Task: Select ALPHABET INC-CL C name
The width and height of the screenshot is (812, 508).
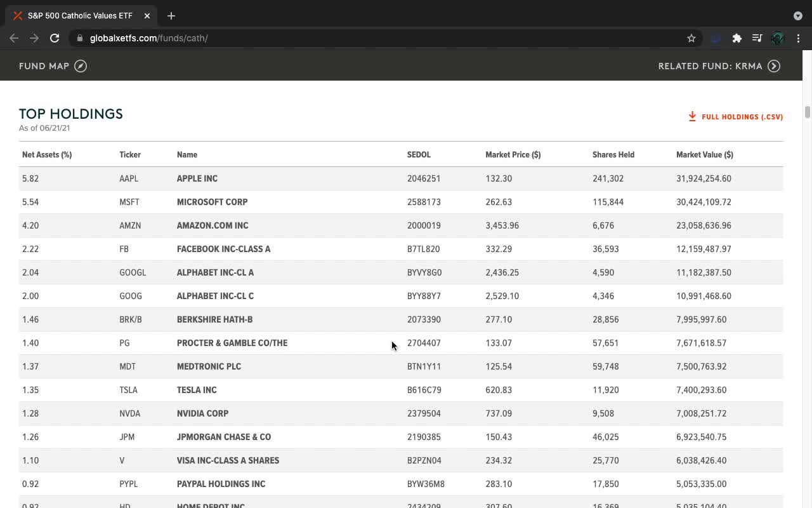Action: pos(215,296)
